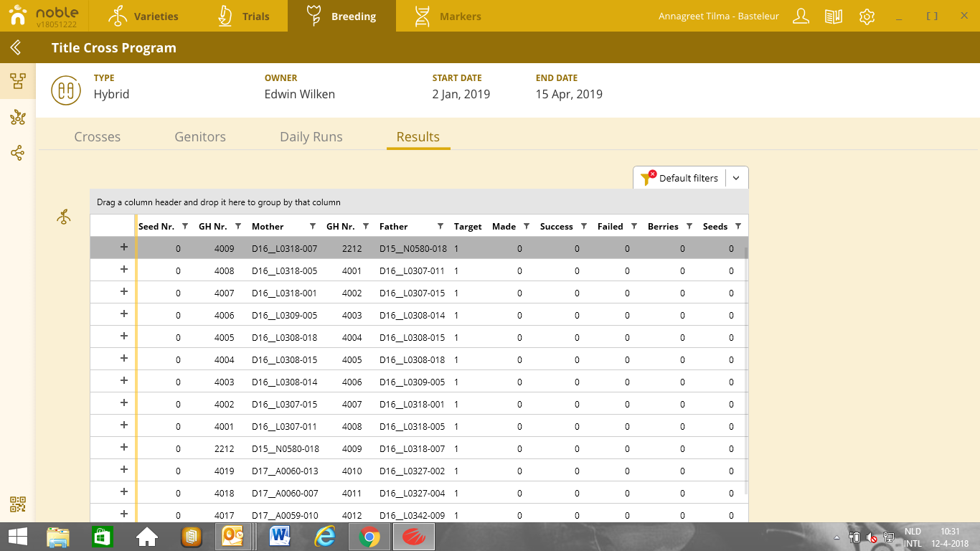Open Internet Explorer from the taskbar

(x=325, y=537)
